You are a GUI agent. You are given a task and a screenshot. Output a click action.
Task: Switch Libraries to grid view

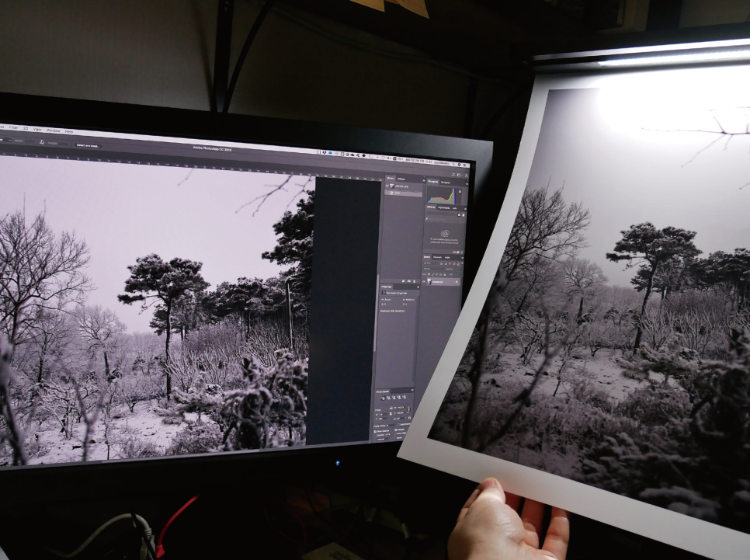(459, 215)
